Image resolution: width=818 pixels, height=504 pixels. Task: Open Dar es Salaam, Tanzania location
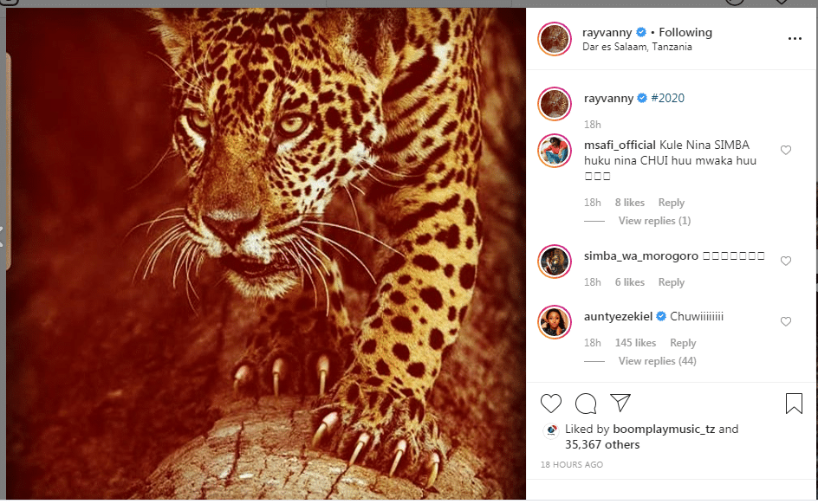pyautogui.click(x=637, y=47)
